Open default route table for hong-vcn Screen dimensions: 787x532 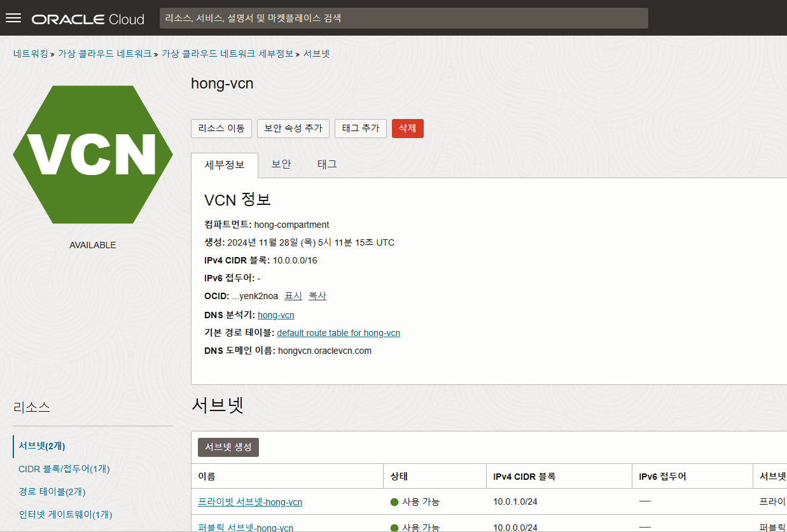[338, 333]
